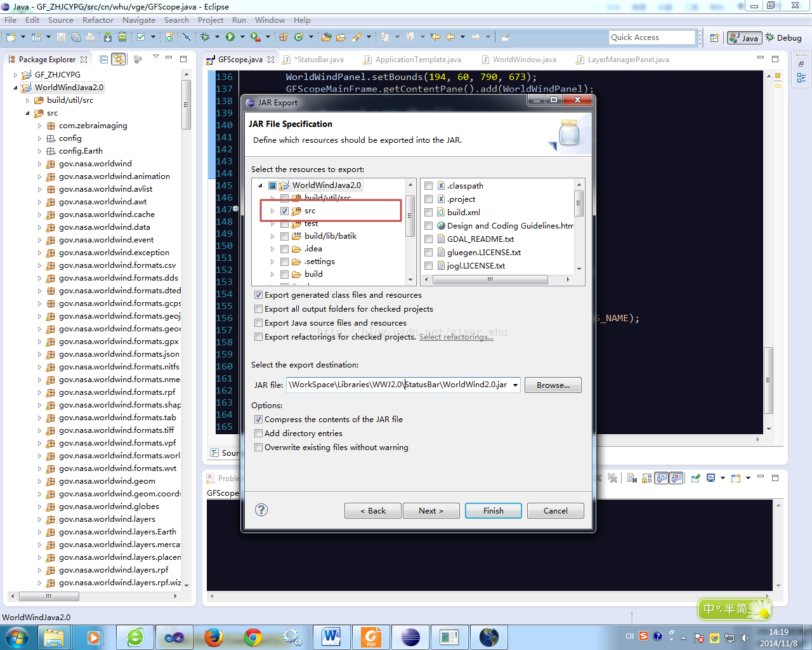Enable Export all output folders option
The height and width of the screenshot is (650, 812).
coord(258,309)
